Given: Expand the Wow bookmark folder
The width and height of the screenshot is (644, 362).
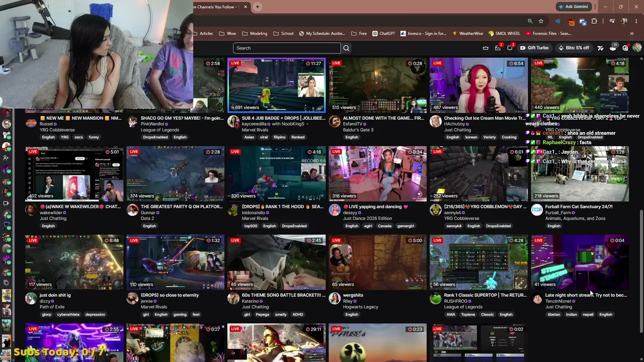Looking at the screenshot, I should pos(227,34).
